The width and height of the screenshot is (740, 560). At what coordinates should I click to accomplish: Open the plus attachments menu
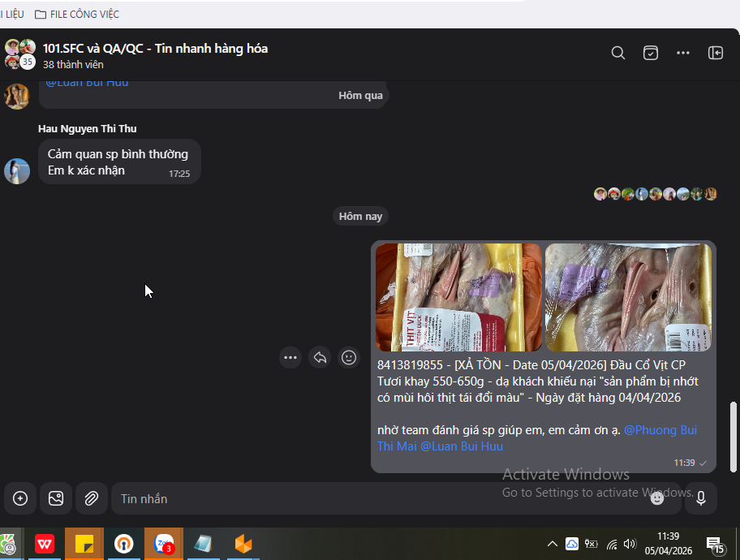(20, 498)
